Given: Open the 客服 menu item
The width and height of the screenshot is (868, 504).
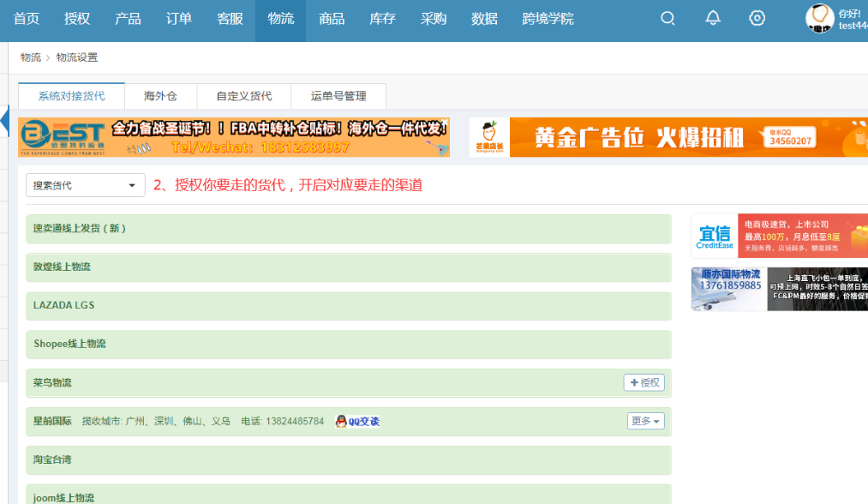Looking at the screenshot, I should (x=230, y=19).
